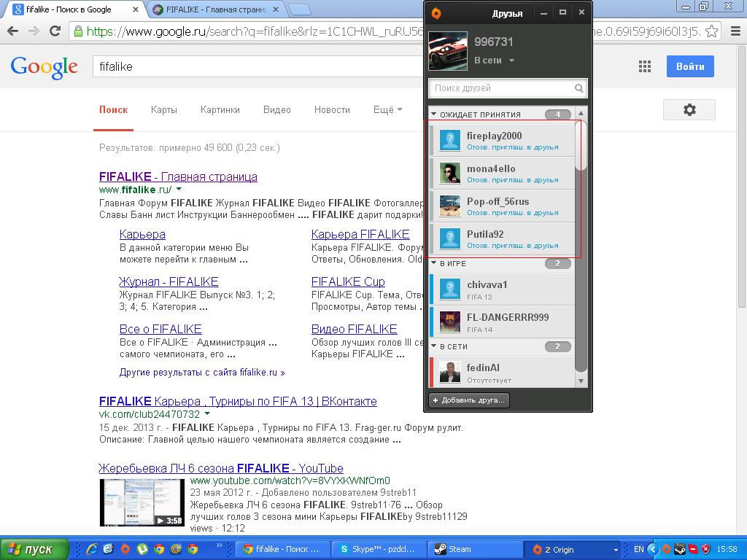
Task: Collapse the 'В игре' friends group
Action: point(433,262)
